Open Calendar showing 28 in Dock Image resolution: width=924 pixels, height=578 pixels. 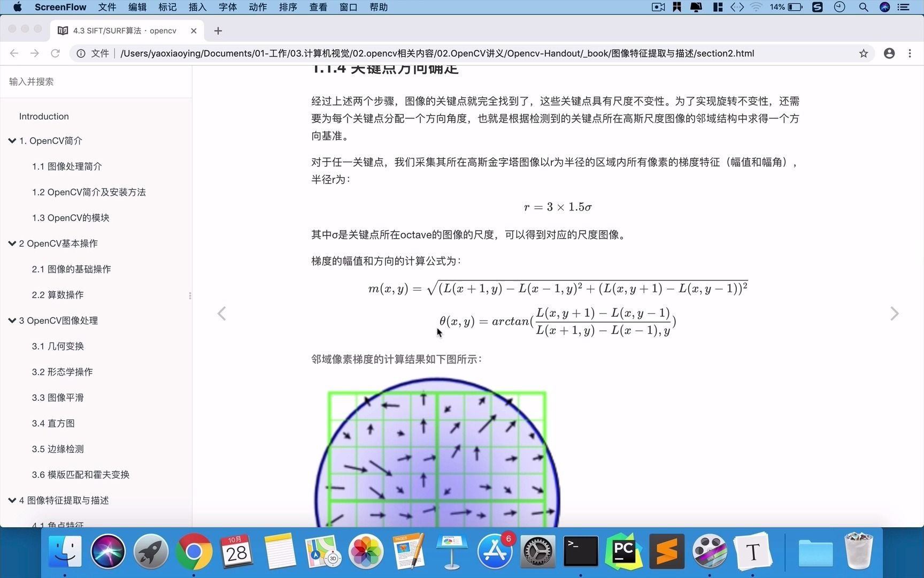pos(237,551)
